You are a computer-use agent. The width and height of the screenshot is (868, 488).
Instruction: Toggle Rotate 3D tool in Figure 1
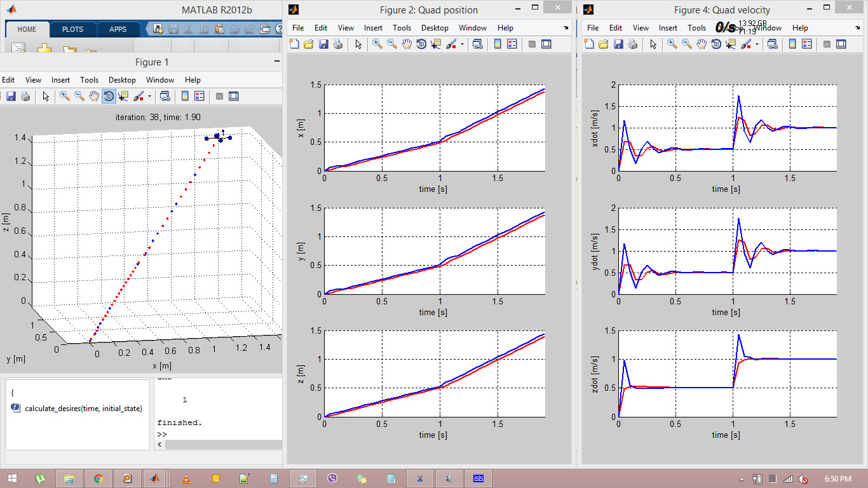[x=109, y=96]
